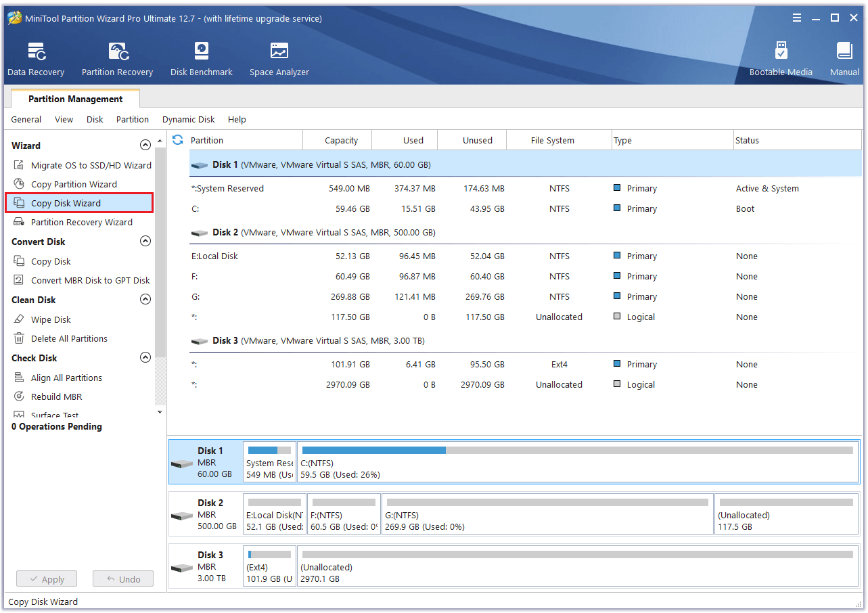Image resolution: width=868 pixels, height=613 pixels.
Task: Select the System Reserved partition row
Action: [525, 188]
